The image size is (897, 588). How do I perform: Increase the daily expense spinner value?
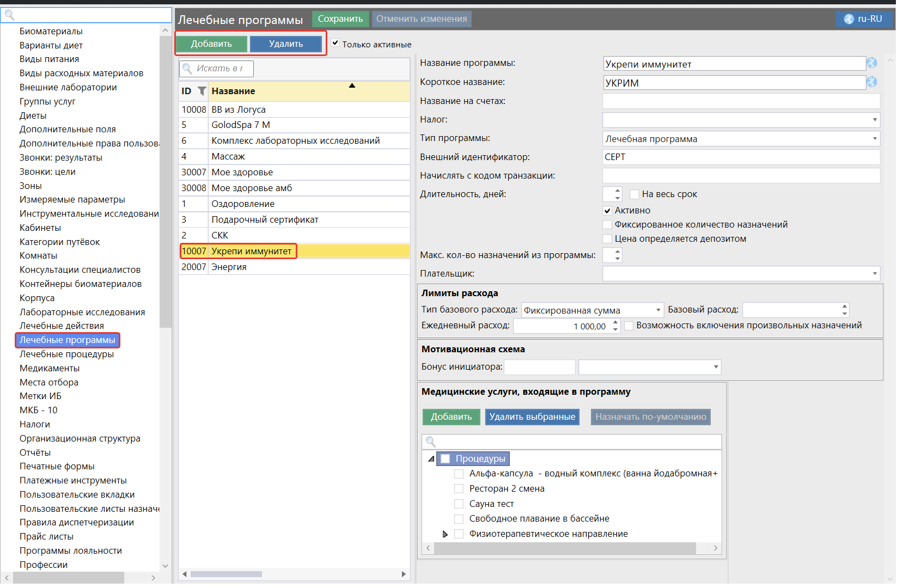[615, 322]
